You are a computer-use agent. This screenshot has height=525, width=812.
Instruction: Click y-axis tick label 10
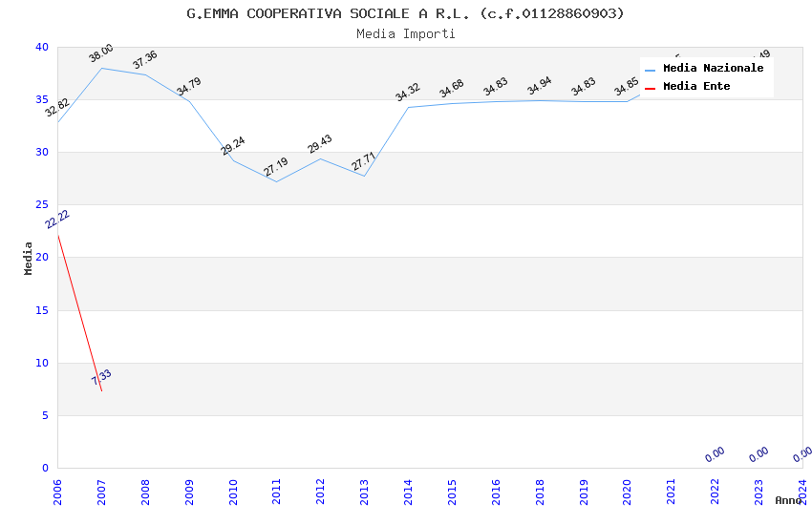tap(42, 363)
